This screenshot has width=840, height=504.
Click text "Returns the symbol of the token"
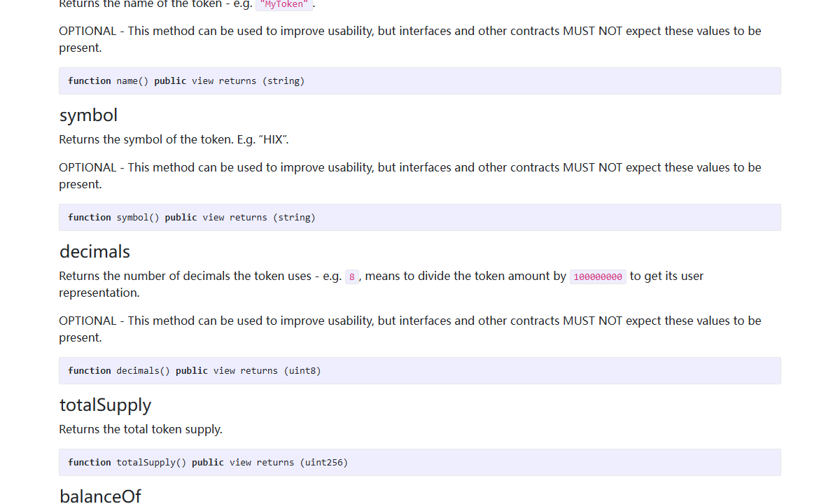point(146,139)
